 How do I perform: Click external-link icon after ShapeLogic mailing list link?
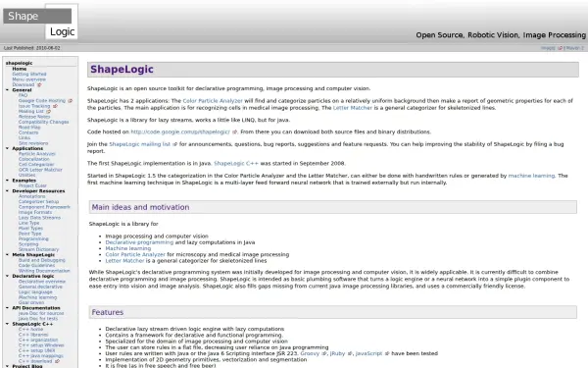tap(174, 144)
